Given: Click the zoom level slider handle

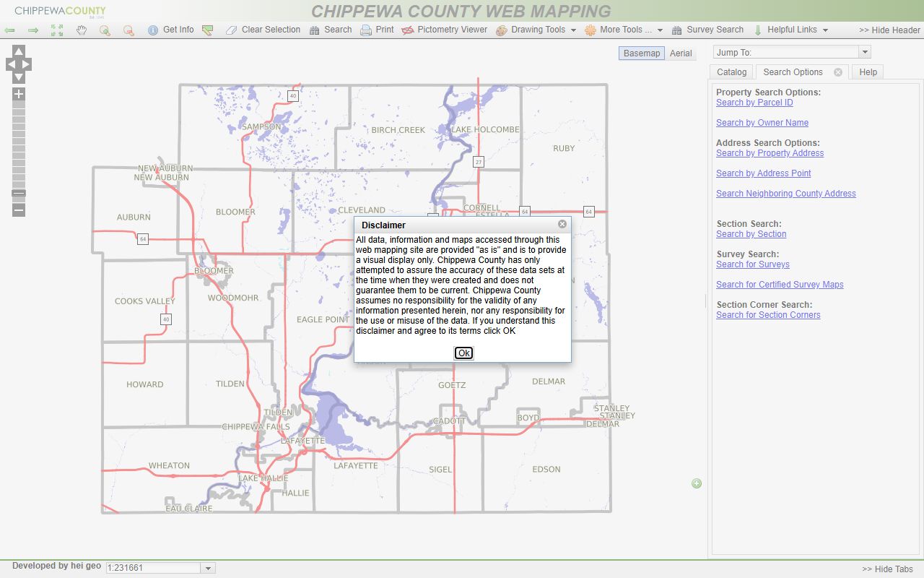Looking at the screenshot, I should (19, 193).
